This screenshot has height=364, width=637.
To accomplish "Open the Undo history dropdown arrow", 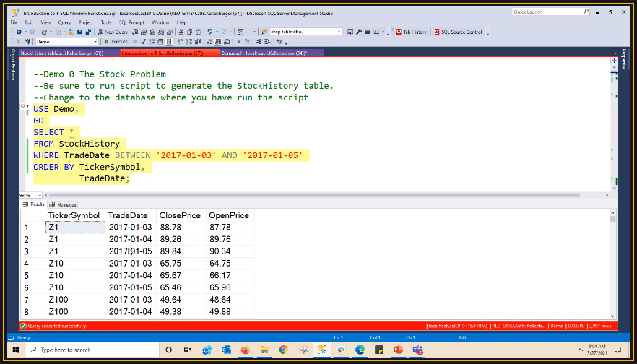I will pos(217,32).
